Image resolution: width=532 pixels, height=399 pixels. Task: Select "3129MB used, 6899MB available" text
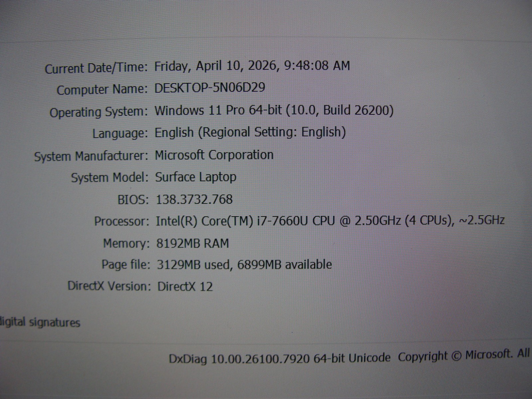244,265
